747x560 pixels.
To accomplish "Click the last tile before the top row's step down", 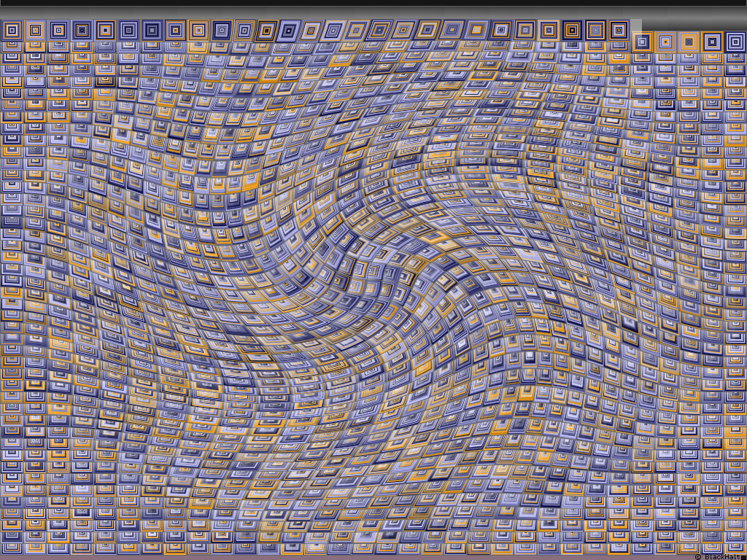I will tap(619, 30).
